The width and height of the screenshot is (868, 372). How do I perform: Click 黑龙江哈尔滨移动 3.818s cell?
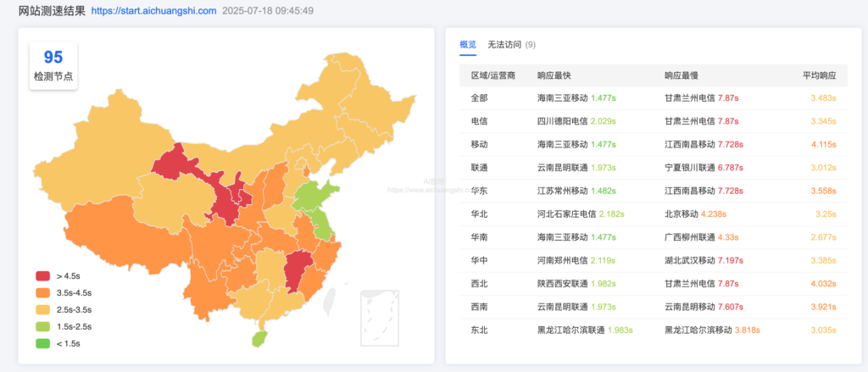point(712,330)
